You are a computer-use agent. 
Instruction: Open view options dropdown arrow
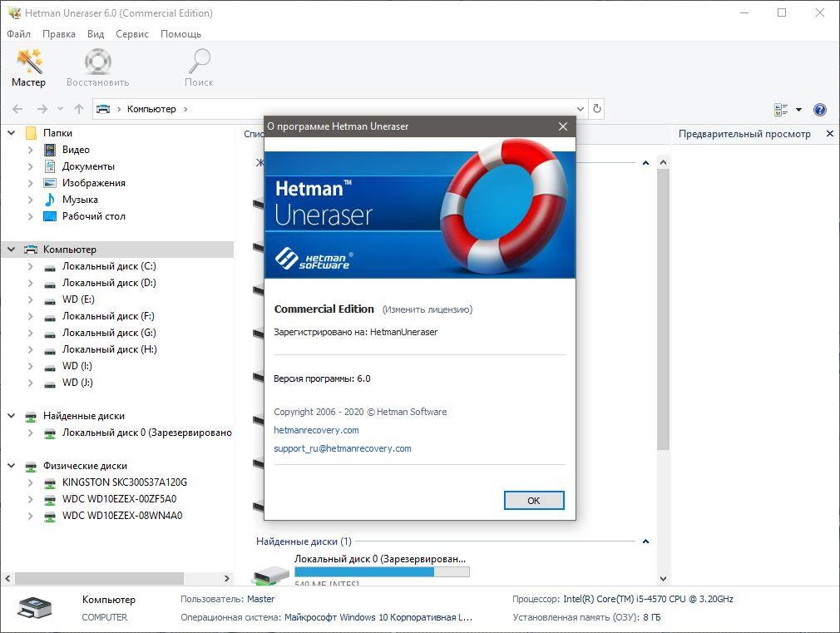click(x=798, y=109)
